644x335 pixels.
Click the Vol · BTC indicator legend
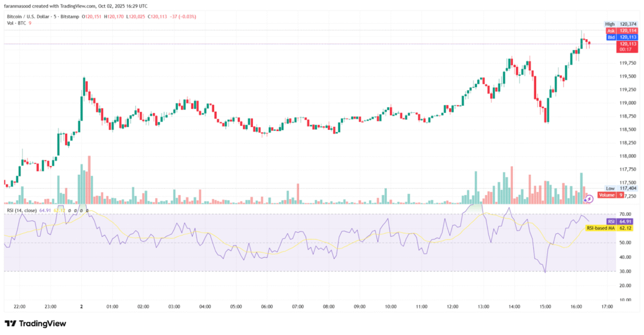coord(18,23)
